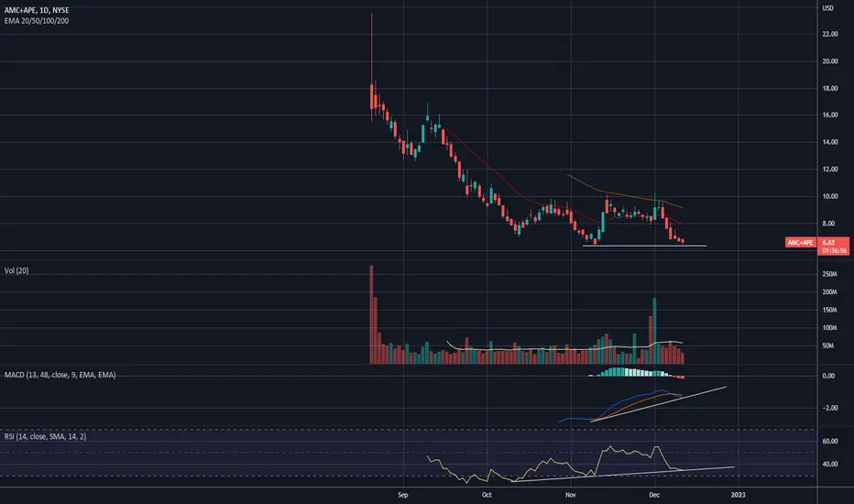Click the tallest first volume bar in late August
This screenshot has width=854, height=504.
pos(371,314)
